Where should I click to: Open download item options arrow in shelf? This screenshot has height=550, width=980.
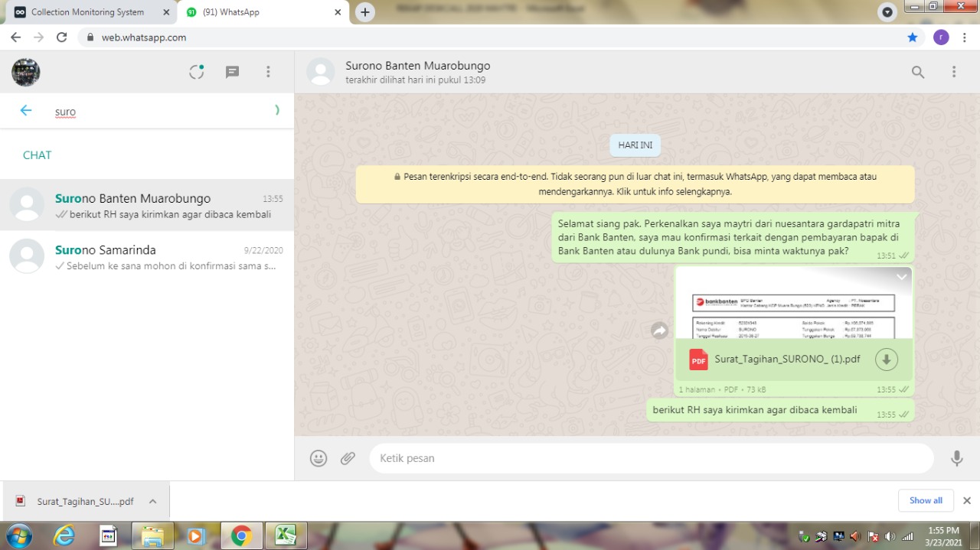[x=152, y=502]
